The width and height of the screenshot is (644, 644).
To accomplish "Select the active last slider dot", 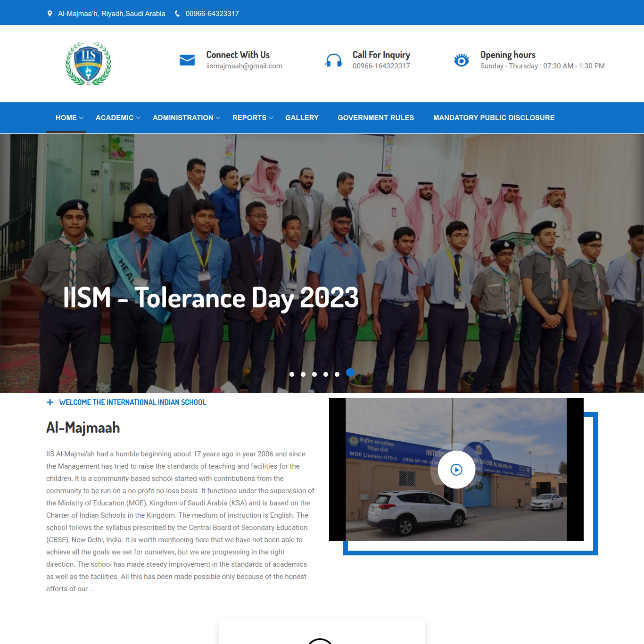I will pos(350,372).
